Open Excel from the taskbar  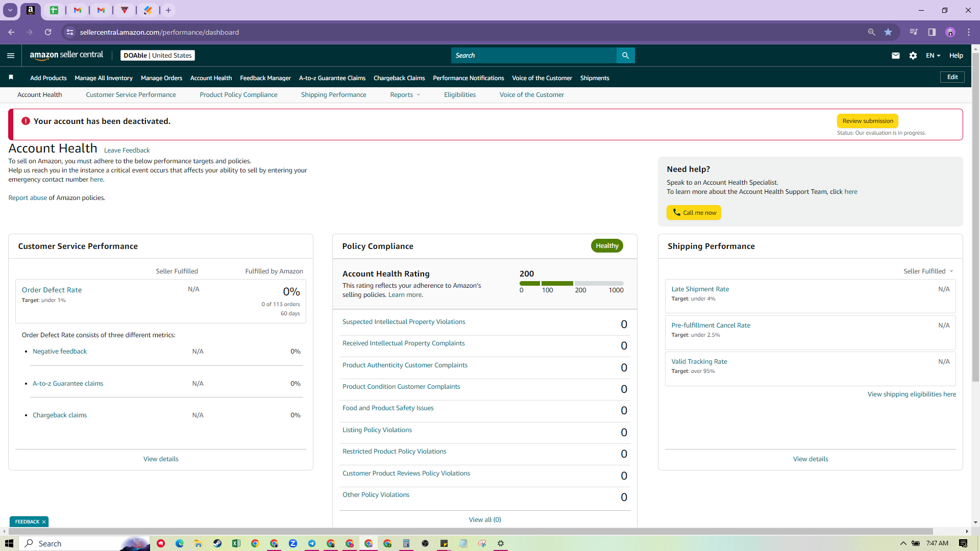pos(236,543)
